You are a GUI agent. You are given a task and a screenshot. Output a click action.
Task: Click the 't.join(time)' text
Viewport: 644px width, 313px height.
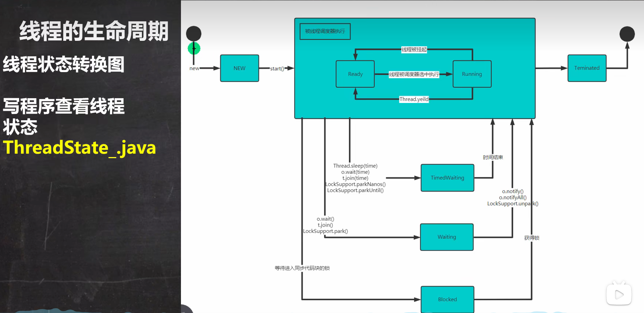click(355, 178)
